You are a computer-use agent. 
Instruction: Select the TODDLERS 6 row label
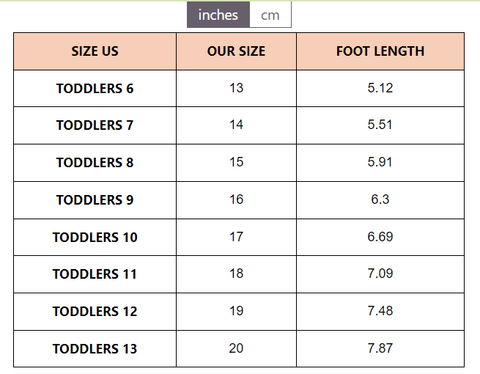pyautogui.click(x=95, y=89)
